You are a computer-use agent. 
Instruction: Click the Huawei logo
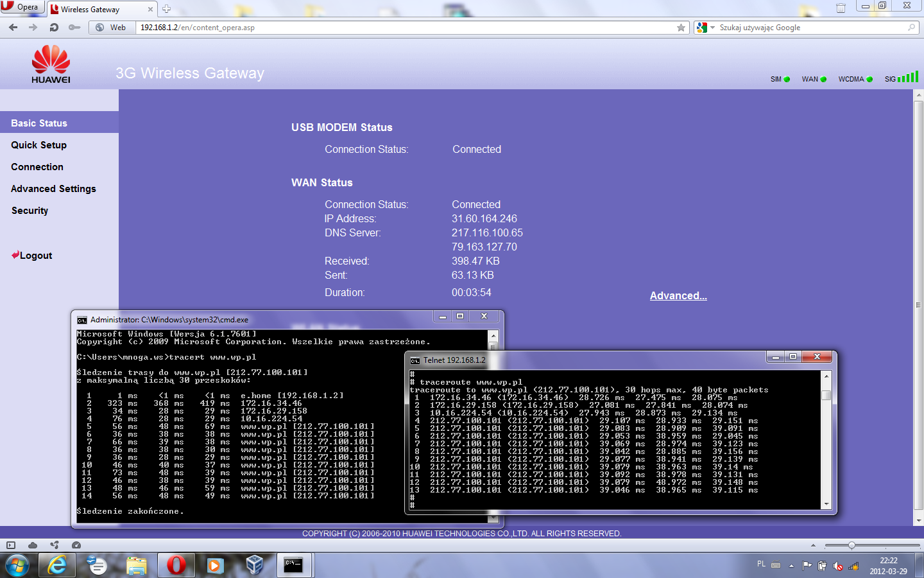51,64
